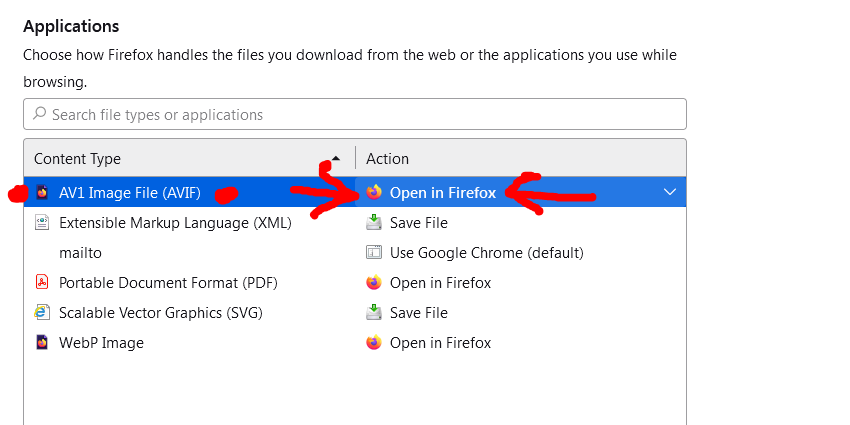Expand the AVIF action dropdown chevron
This screenshot has width=850, height=425.
click(670, 192)
